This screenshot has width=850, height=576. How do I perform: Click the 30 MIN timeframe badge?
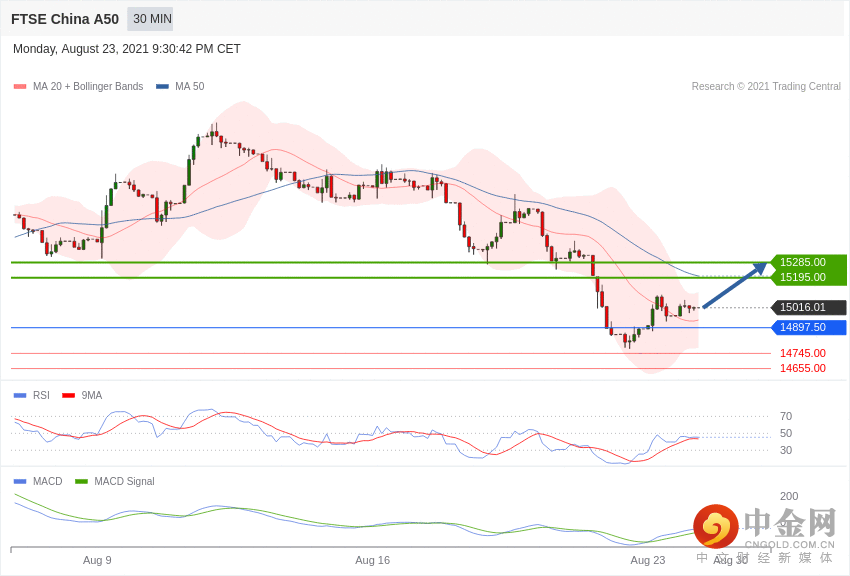tap(150, 19)
